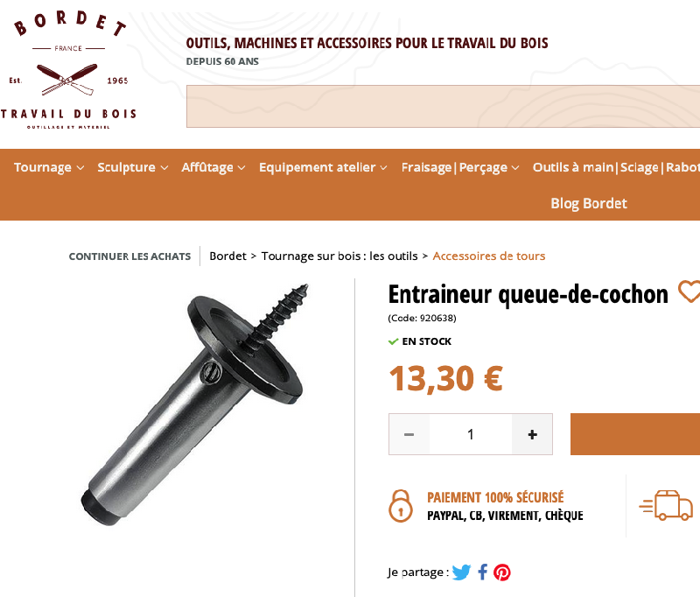Share product on Pinterest
Image resolution: width=700 pixels, height=597 pixels.
(501, 572)
